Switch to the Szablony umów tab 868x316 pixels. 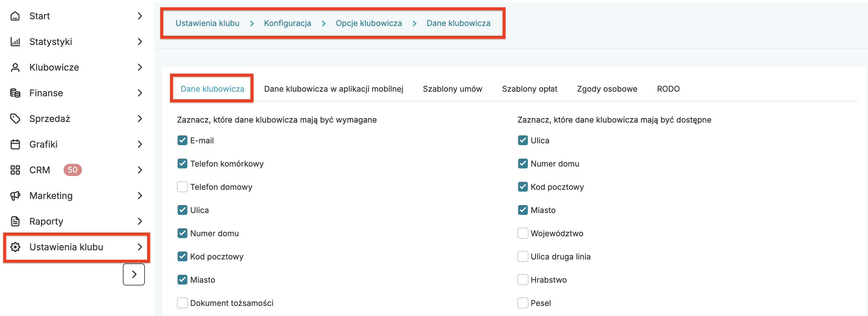(452, 89)
